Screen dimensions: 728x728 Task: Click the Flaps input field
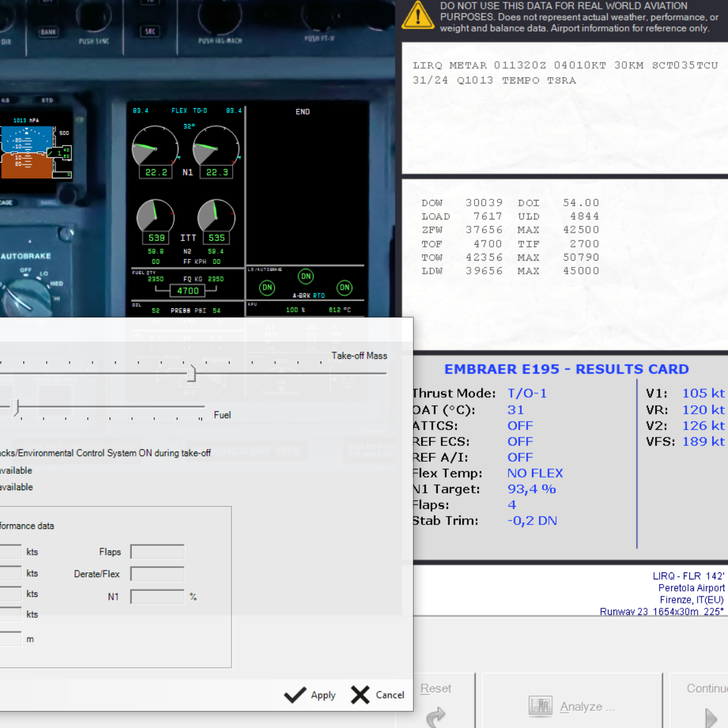coord(157,552)
